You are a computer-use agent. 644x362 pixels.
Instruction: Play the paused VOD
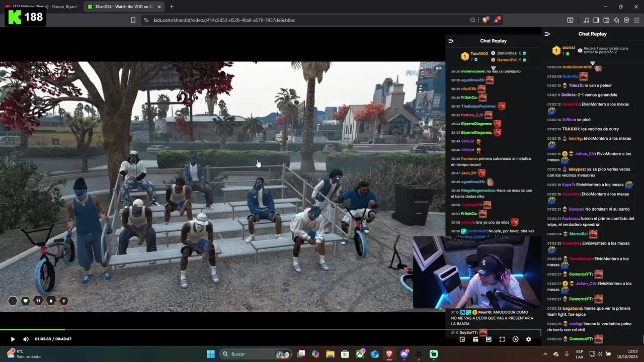13,339
